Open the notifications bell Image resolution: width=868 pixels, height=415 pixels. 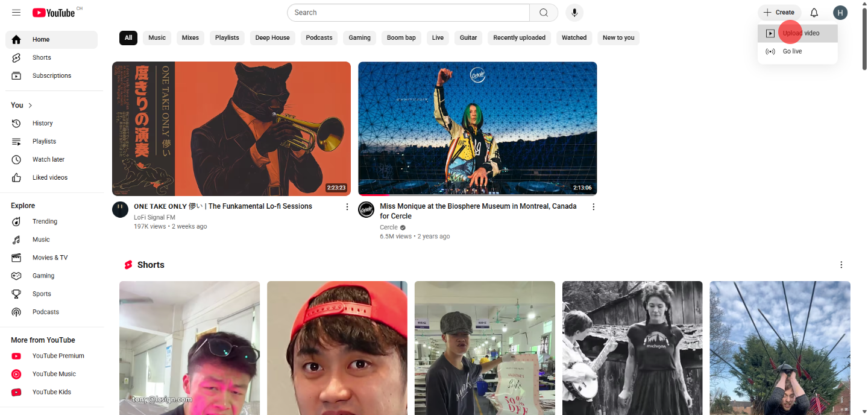814,13
